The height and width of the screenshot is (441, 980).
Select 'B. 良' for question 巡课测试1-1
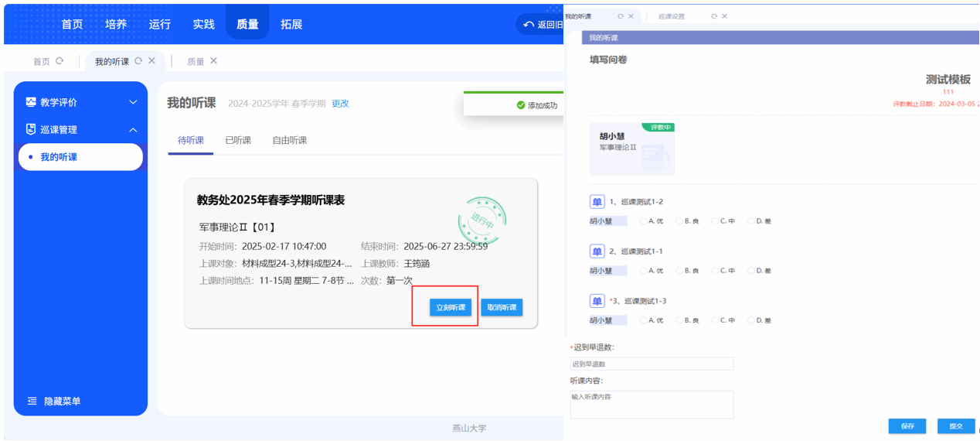(x=679, y=271)
